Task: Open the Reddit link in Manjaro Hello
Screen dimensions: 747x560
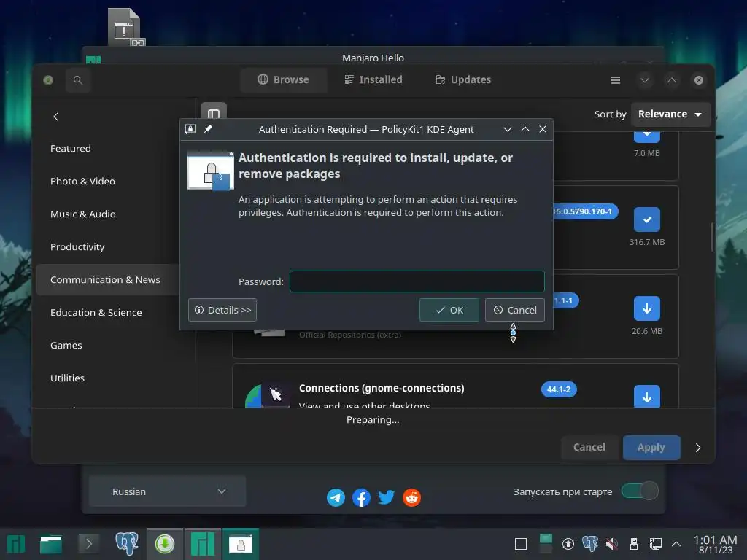Action: pyautogui.click(x=411, y=497)
